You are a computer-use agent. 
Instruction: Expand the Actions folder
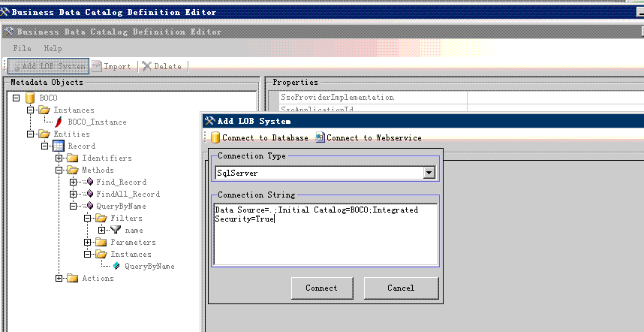[59, 278]
